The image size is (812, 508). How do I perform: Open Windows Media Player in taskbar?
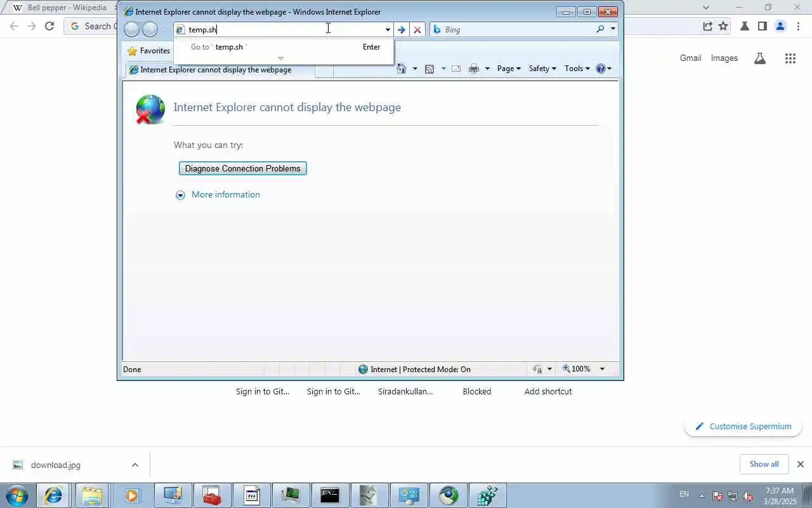point(132,495)
